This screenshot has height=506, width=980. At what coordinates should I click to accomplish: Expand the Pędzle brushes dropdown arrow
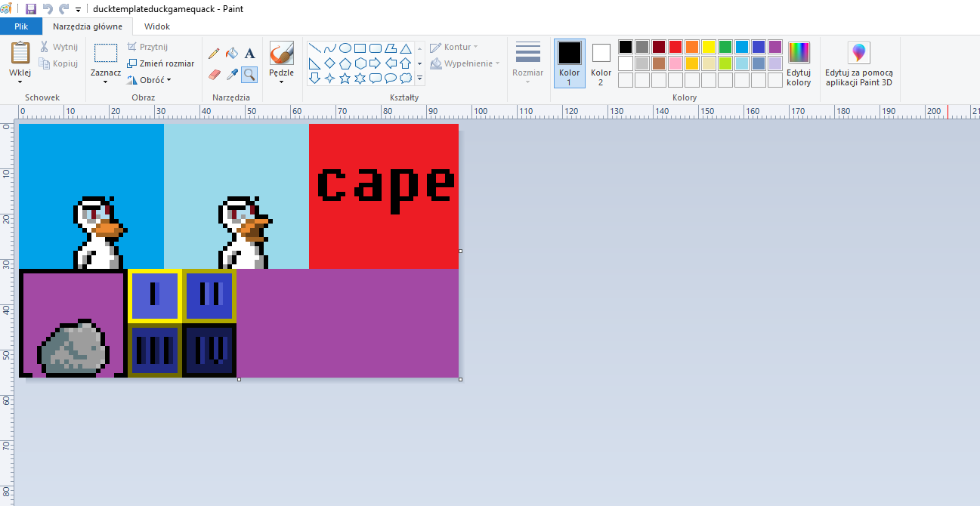coord(282,82)
